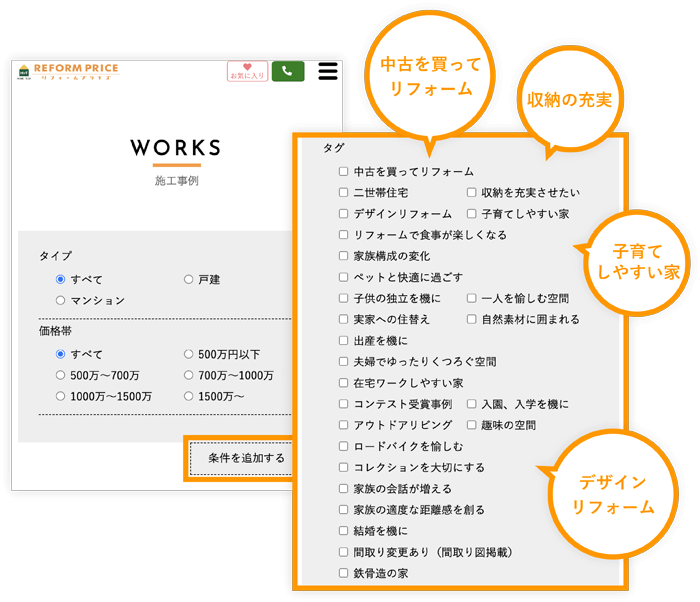Tick the 収納を充実させたい checkbox
The height and width of the screenshot is (602, 700).
(x=471, y=193)
